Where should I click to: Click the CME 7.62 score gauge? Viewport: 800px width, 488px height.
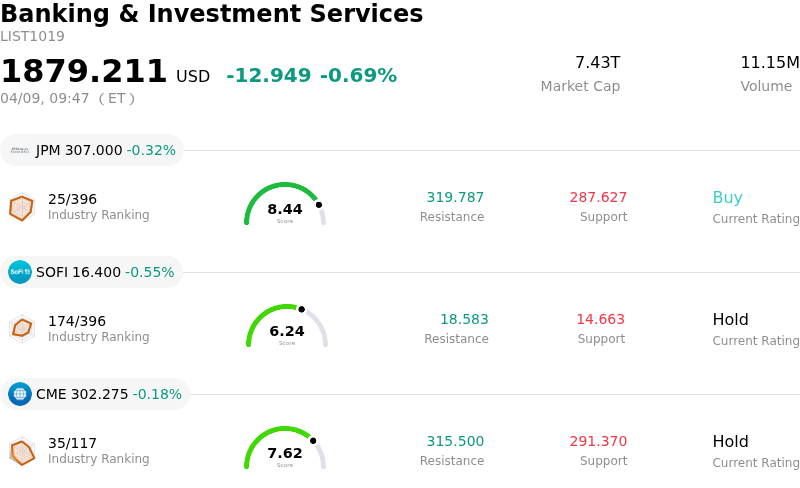[285, 449]
